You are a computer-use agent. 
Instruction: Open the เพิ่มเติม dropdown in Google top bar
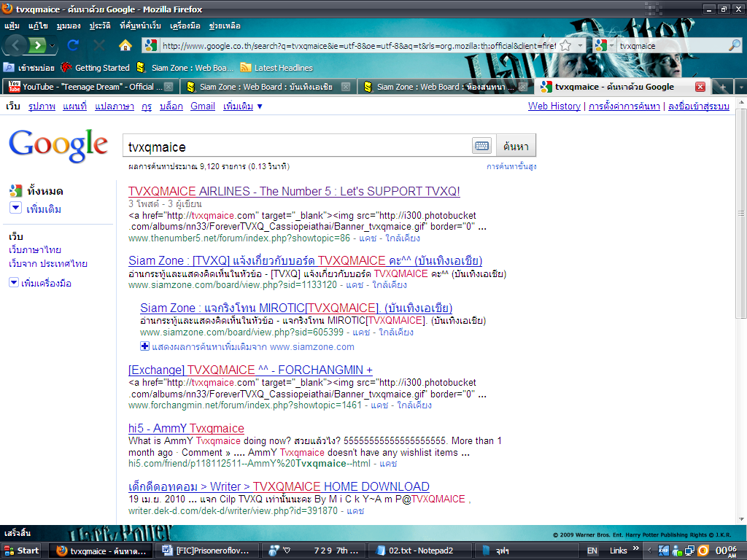coord(242,106)
